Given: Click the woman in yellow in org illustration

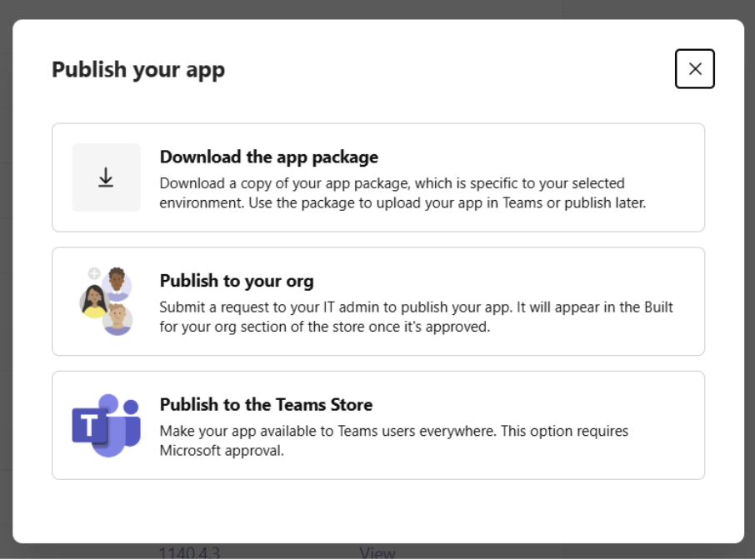Looking at the screenshot, I should click(x=94, y=301).
